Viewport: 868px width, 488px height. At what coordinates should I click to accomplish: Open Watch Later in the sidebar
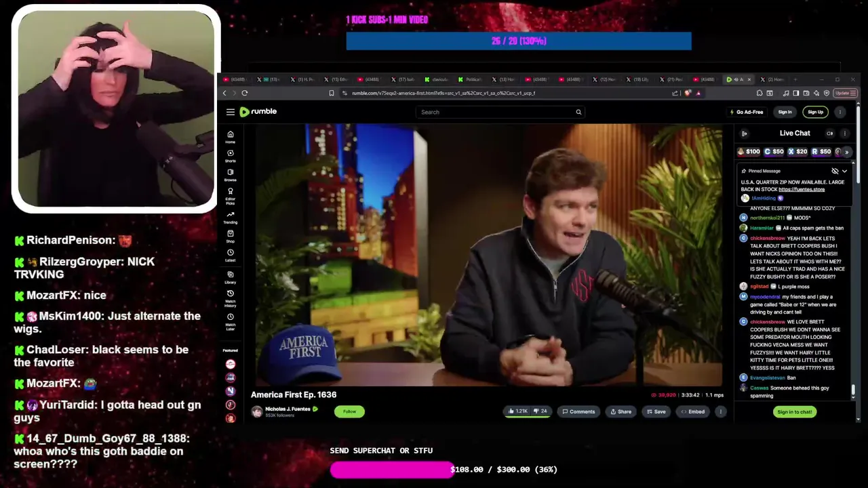231,321
